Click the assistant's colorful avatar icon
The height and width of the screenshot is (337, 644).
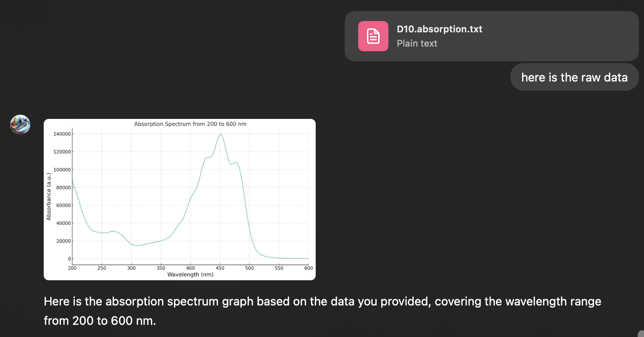[20, 125]
